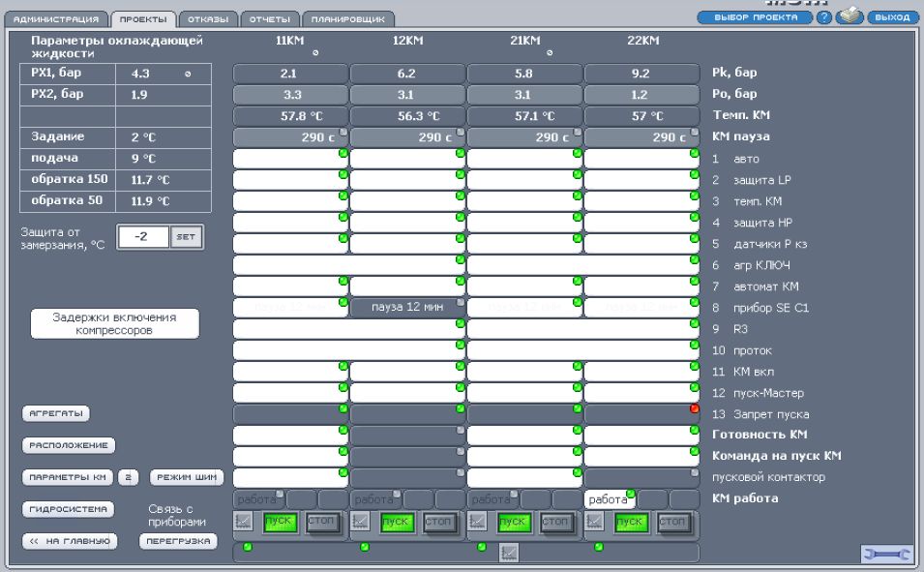
Task: Stop compressor 22KM with стоп
Action: [x=673, y=522]
